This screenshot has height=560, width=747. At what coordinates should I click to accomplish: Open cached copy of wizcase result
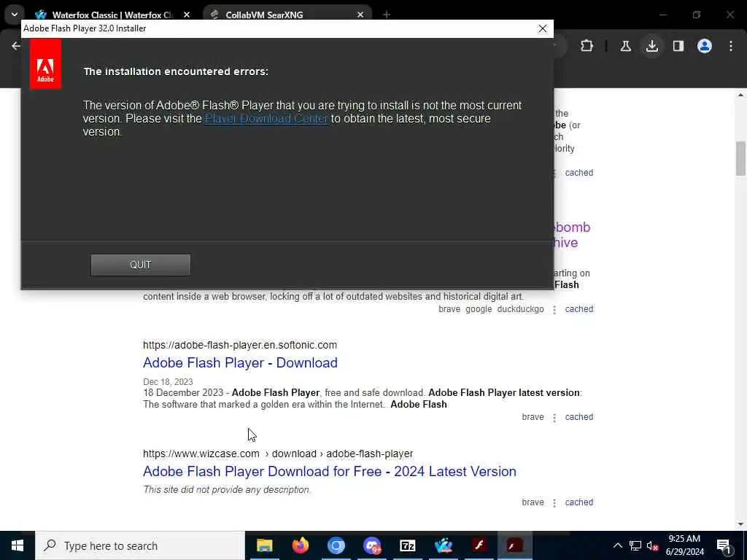click(x=578, y=502)
